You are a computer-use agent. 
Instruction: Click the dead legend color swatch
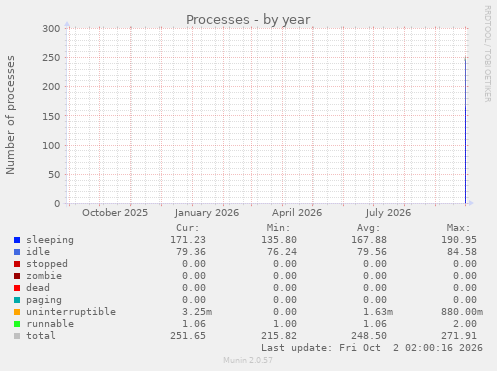pyautogui.click(x=17, y=288)
